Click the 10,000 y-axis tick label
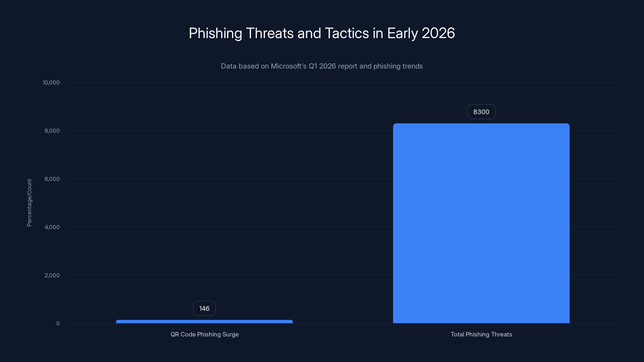Image resolution: width=644 pixels, height=362 pixels. (51, 83)
